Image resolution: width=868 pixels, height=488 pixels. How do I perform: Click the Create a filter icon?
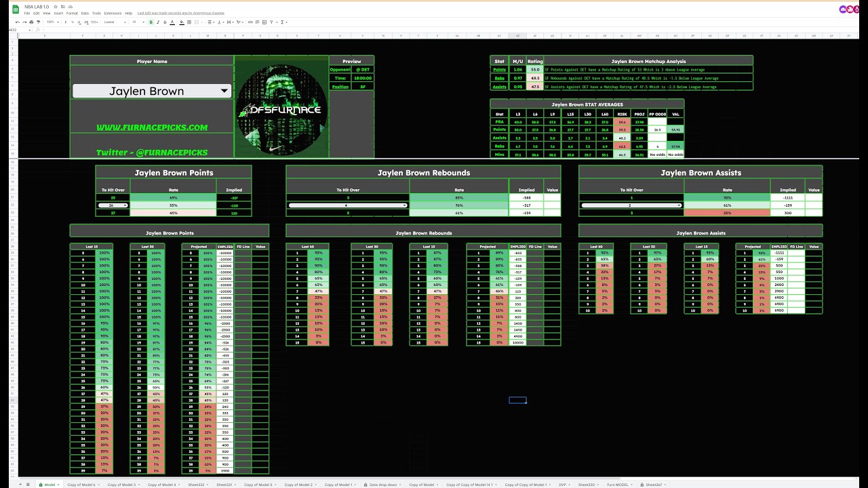tap(271, 22)
